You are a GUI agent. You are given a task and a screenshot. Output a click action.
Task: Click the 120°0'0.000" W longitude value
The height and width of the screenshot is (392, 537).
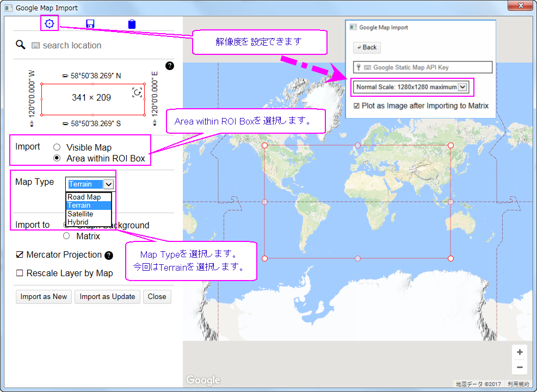(x=32, y=94)
